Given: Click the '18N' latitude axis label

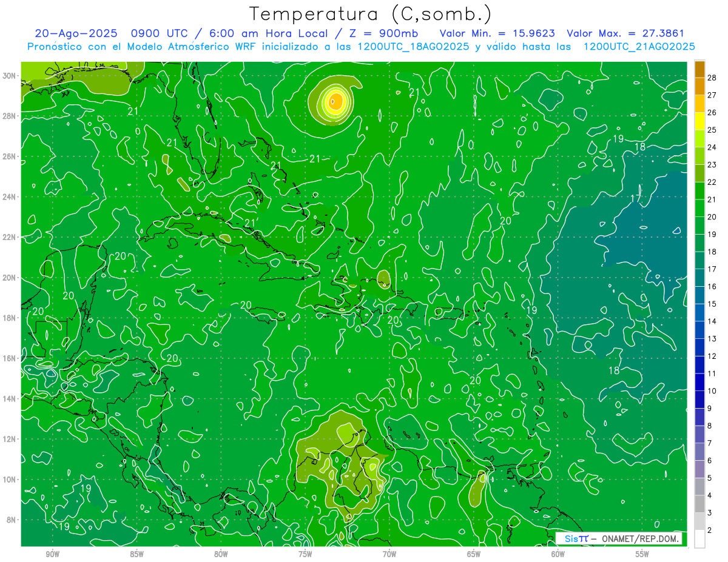Looking at the screenshot, I should 9,318.
